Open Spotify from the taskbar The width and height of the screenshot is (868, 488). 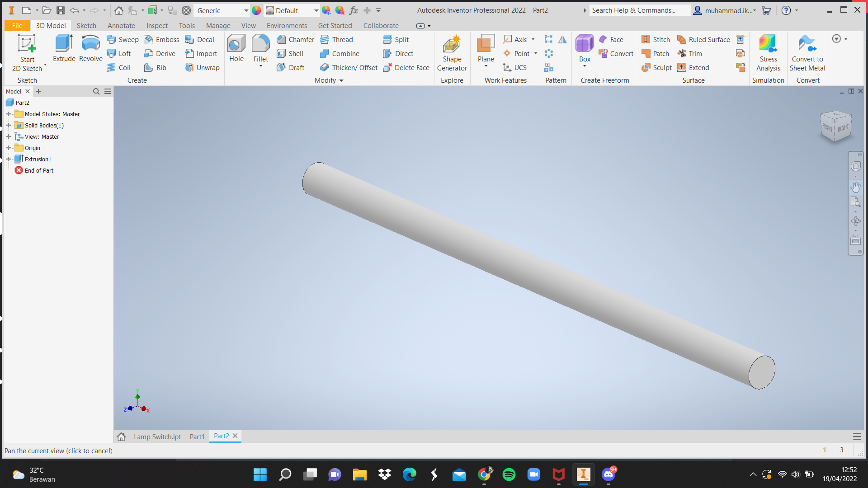(509, 474)
